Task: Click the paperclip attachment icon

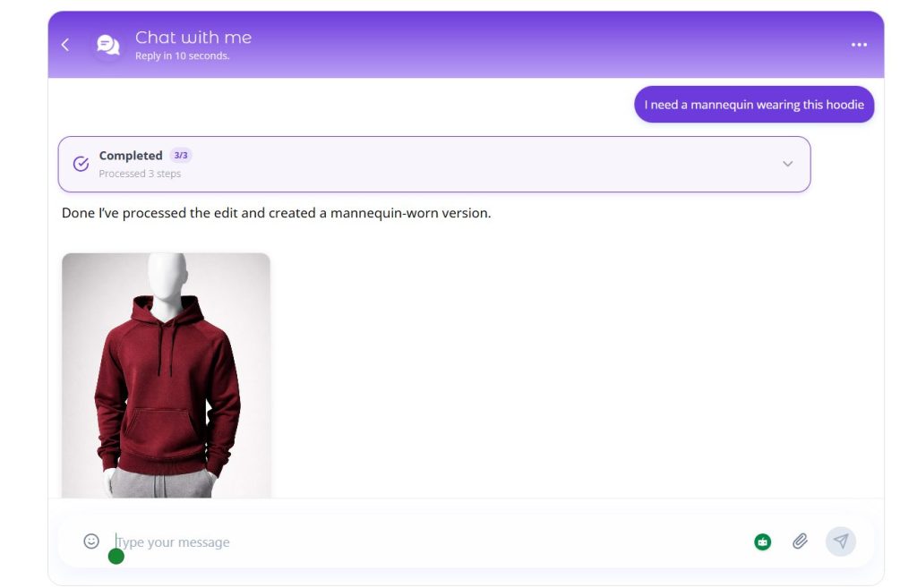Action: [x=801, y=541]
